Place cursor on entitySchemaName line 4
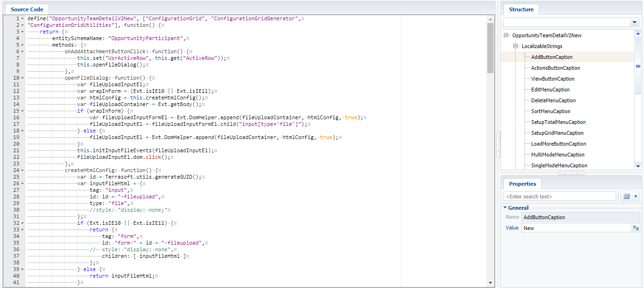644x288 pixels. coord(119,38)
